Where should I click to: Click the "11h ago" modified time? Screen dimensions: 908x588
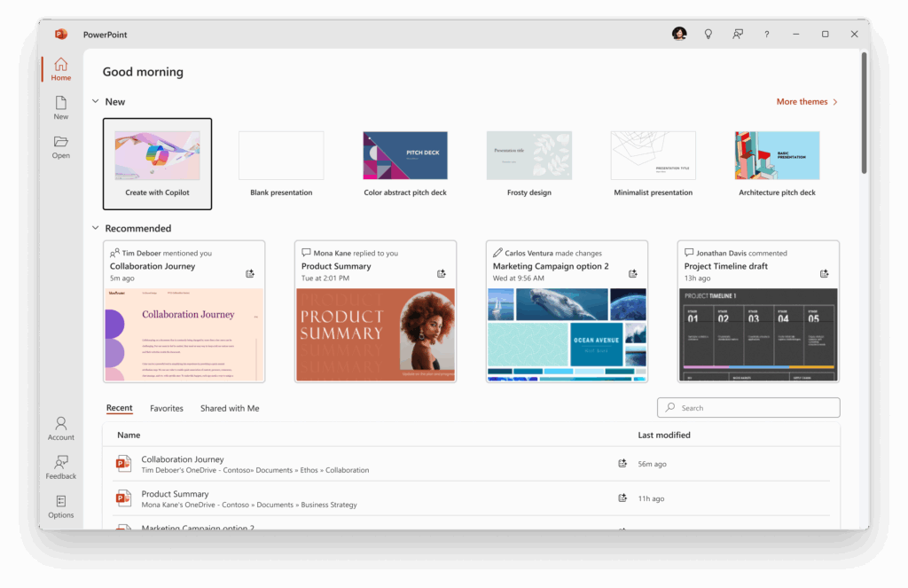coord(651,498)
